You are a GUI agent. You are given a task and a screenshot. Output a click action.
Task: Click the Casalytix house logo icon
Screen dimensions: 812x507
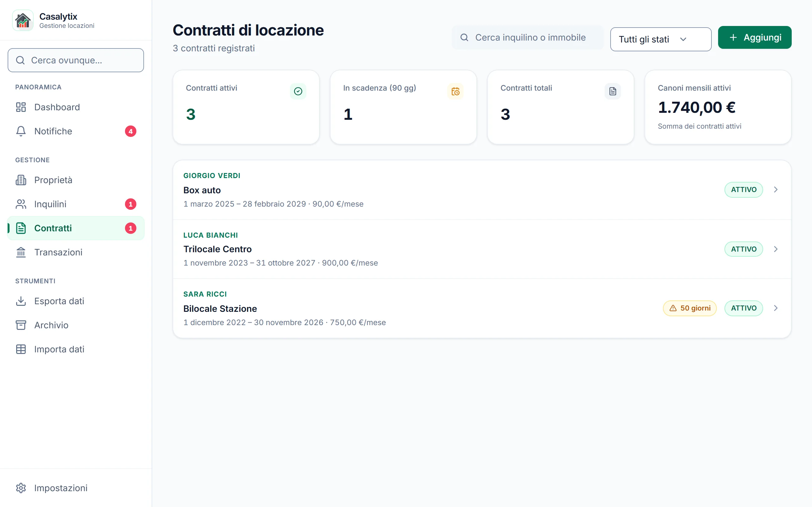[23, 21]
